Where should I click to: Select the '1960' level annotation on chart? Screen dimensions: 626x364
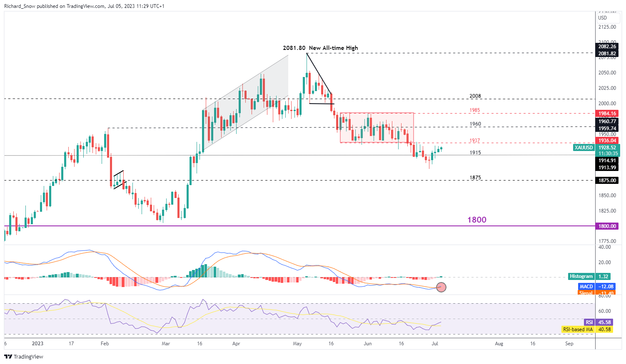(x=475, y=124)
